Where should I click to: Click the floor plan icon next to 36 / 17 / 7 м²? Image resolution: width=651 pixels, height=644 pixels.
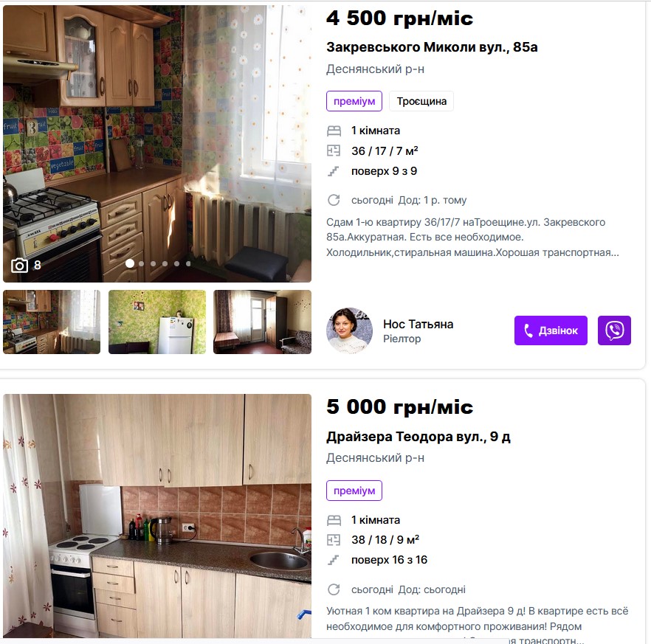point(334,150)
